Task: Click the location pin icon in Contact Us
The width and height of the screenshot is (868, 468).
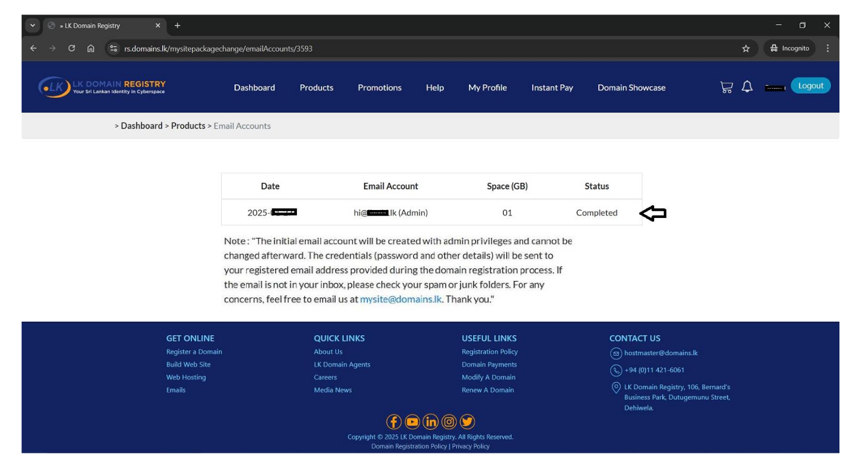Action: coord(617,387)
